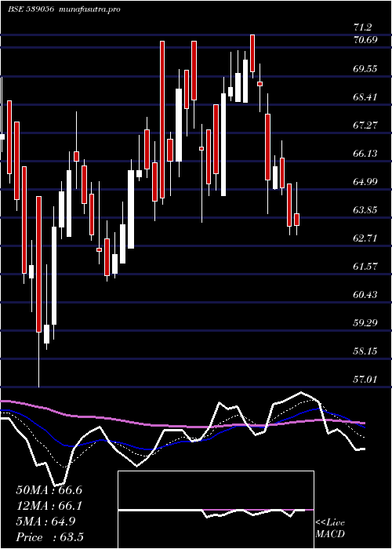Click the 58.15 price level label
Image resolution: width=392 pixels, height=549 pixels.
point(365,351)
